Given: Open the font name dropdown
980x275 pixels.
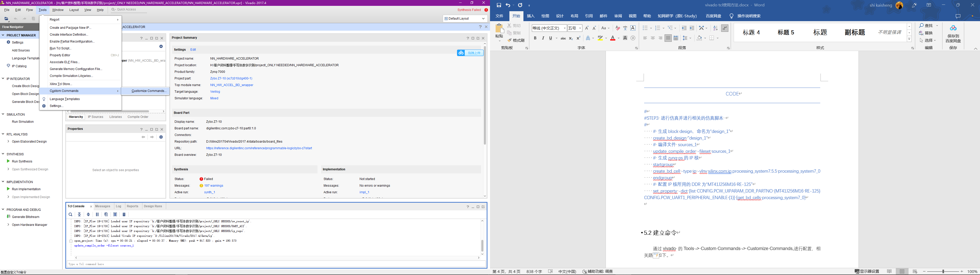Looking at the screenshot, I should [x=565, y=28].
